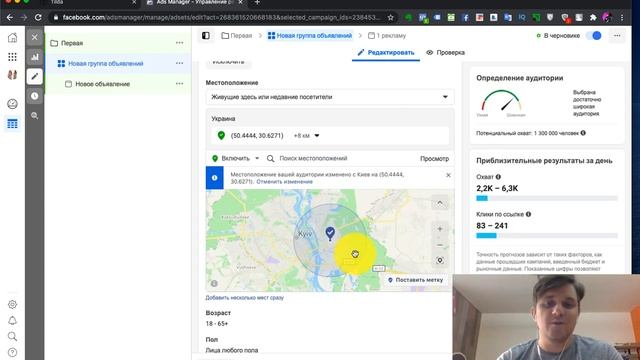640x360 pixels.
Task: Show info tooltip next to Охват
Action: pyautogui.click(x=498, y=177)
